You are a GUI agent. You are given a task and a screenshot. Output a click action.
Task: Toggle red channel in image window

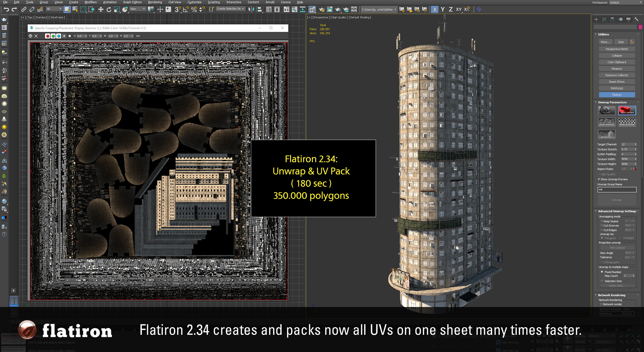pyautogui.click(x=48, y=36)
